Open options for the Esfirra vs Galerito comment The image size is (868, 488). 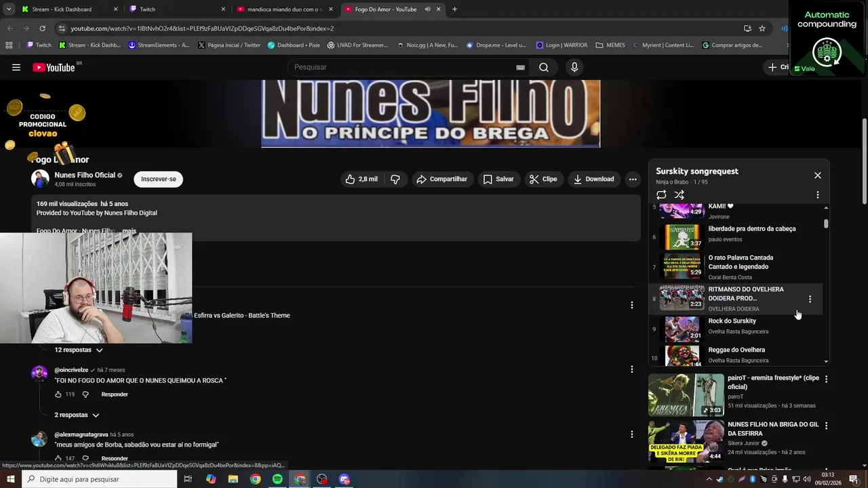pos(632,305)
